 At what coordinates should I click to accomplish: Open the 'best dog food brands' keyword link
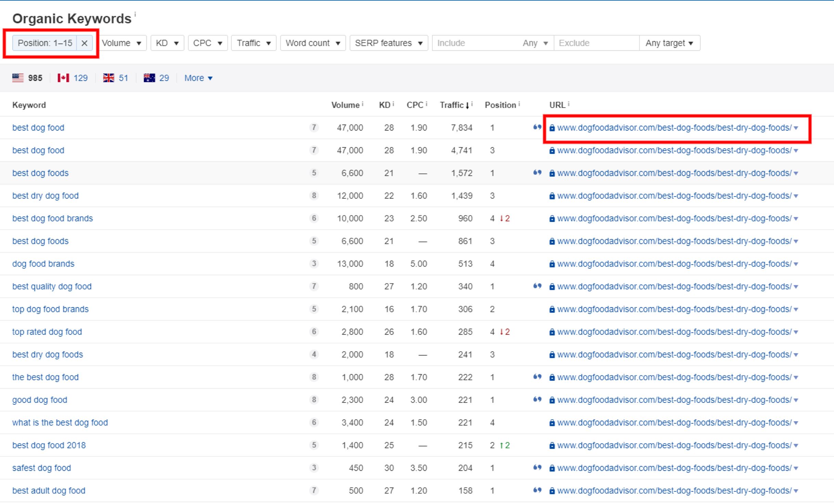(x=53, y=218)
